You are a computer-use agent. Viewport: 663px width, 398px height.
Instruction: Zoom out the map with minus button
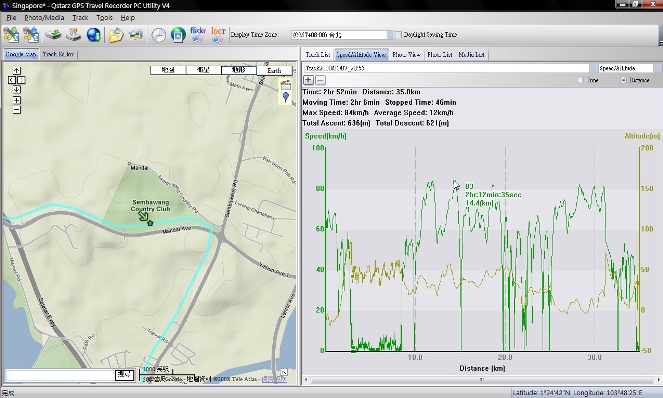[16, 110]
